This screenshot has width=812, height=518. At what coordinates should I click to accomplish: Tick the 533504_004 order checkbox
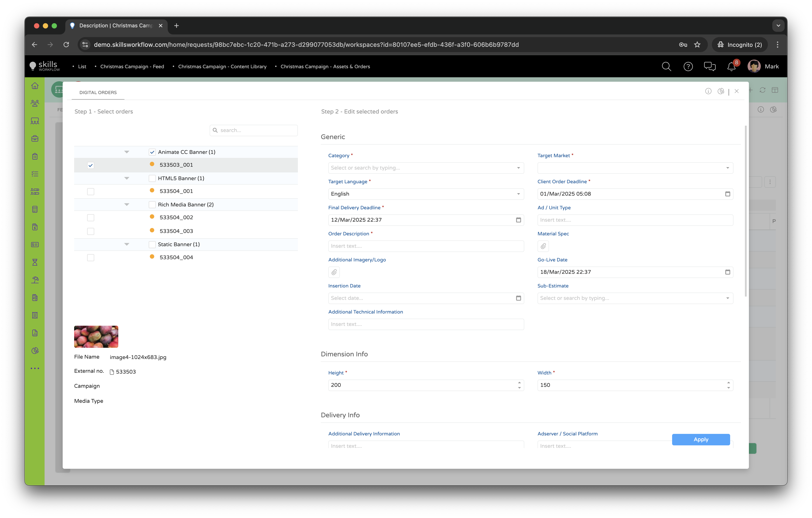tap(90, 258)
